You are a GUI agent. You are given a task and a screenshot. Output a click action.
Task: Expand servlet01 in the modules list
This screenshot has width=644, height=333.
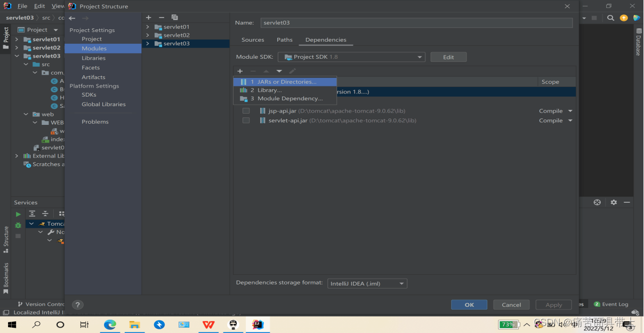(x=148, y=27)
